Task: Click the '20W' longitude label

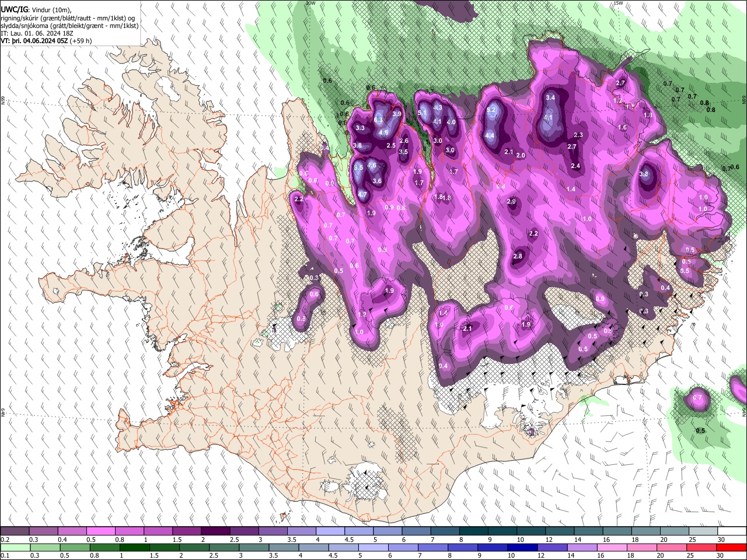Action: click(x=310, y=3)
